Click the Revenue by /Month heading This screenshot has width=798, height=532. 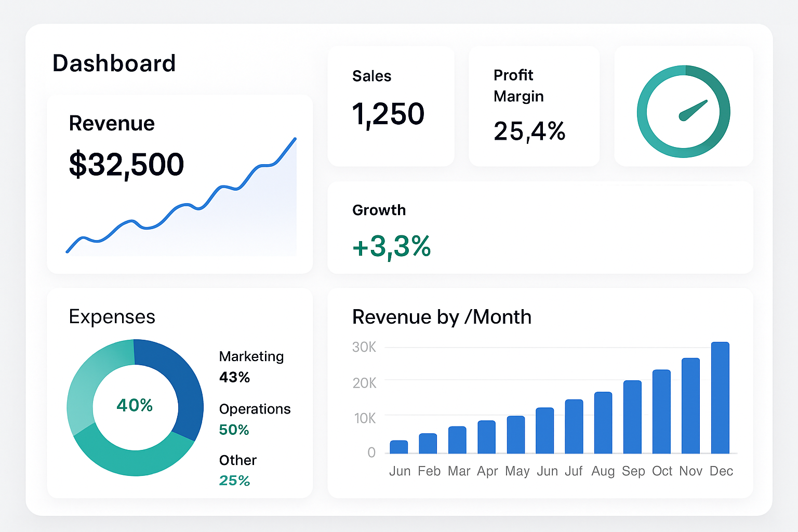[442, 317]
